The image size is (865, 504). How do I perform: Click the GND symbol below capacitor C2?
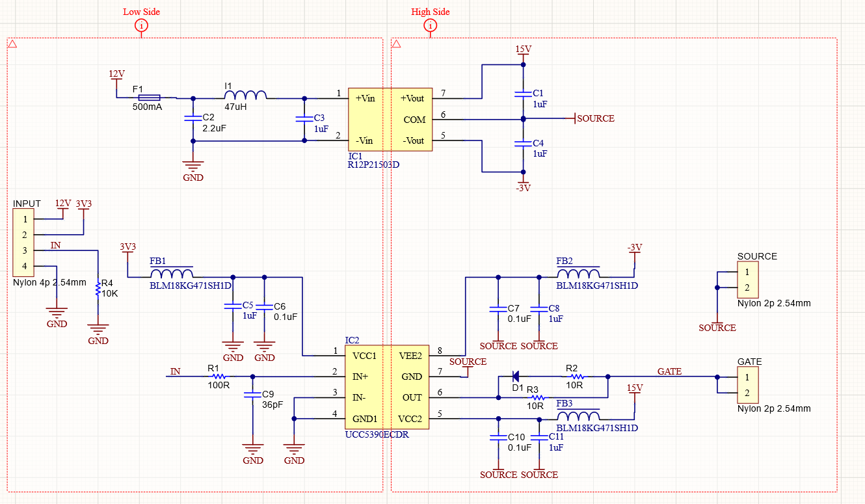(x=193, y=172)
